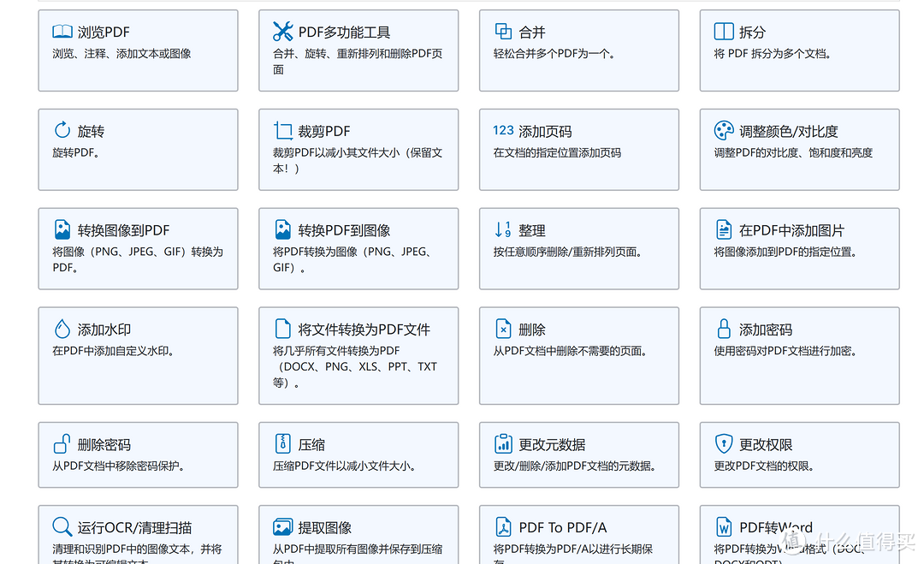This screenshot has width=924, height=564.
Task: Click the open-book icon for 浏览PDF
Action: (x=62, y=31)
